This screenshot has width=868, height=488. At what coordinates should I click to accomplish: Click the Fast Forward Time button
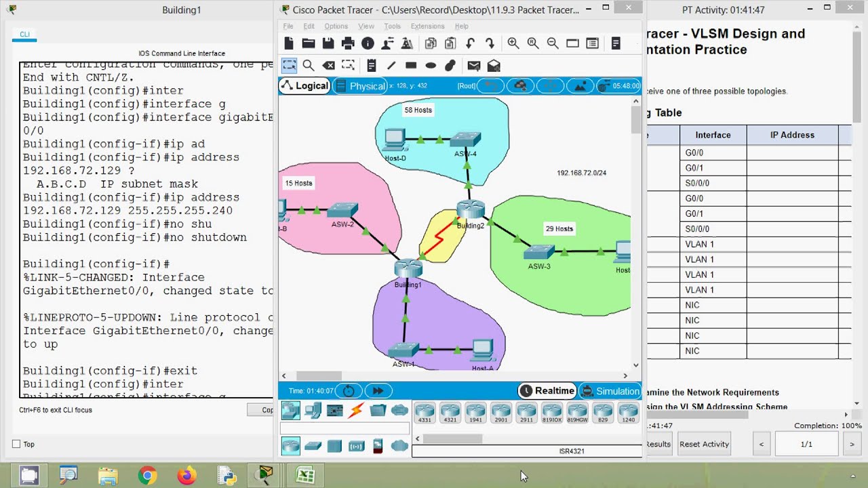pyautogui.click(x=378, y=391)
